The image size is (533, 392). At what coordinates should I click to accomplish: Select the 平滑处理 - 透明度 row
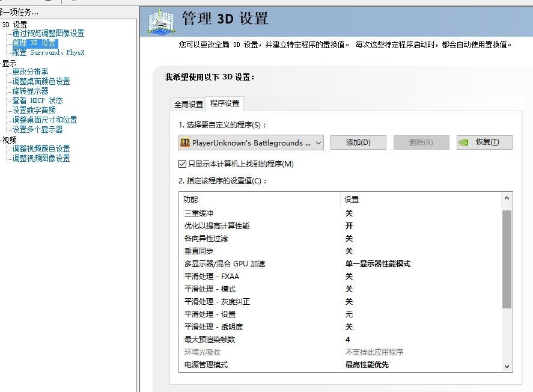point(340,326)
